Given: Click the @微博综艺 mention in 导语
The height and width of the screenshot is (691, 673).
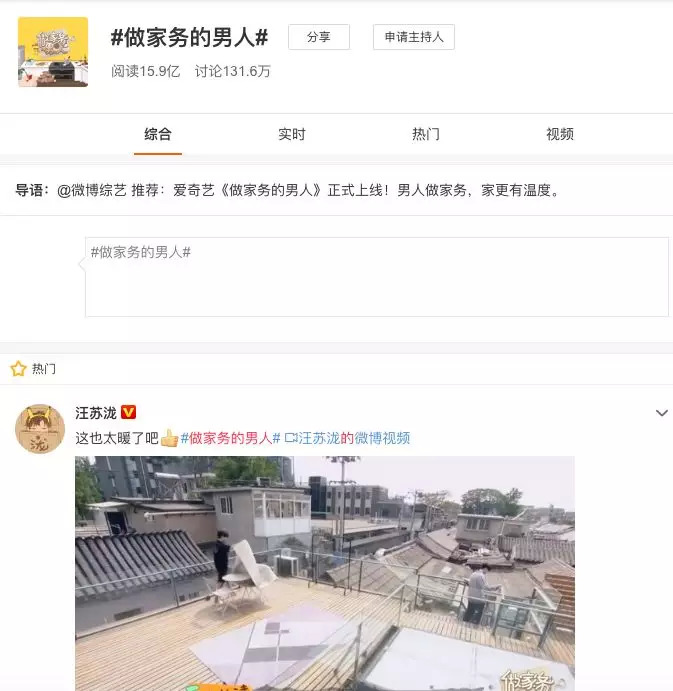Looking at the screenshot, I should coord(92,190).
